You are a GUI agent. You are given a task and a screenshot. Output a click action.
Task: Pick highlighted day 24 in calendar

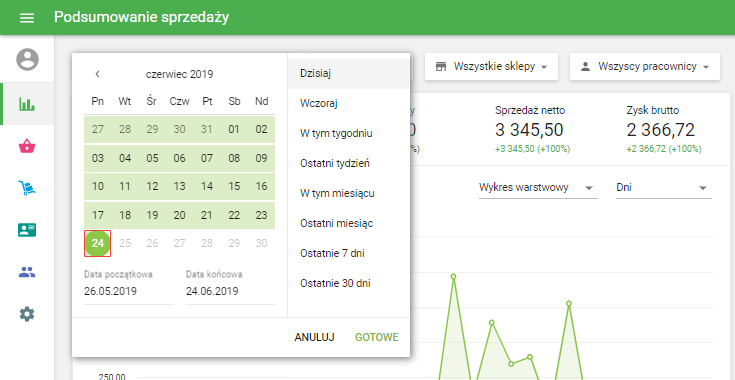click(x=98, y=243)
